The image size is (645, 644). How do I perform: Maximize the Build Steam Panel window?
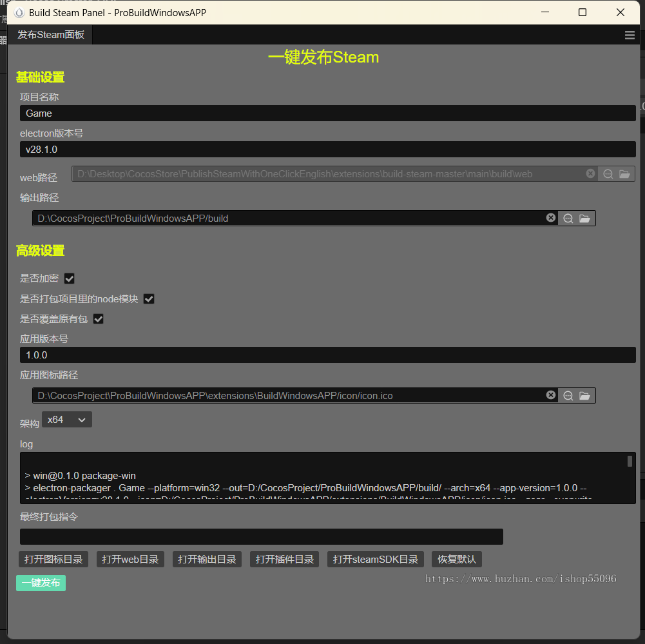coord(582,12)
